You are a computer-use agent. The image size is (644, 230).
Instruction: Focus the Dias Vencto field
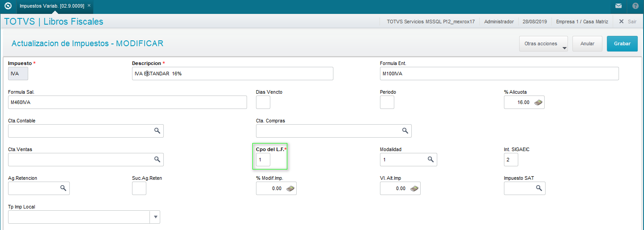[263, 102]
